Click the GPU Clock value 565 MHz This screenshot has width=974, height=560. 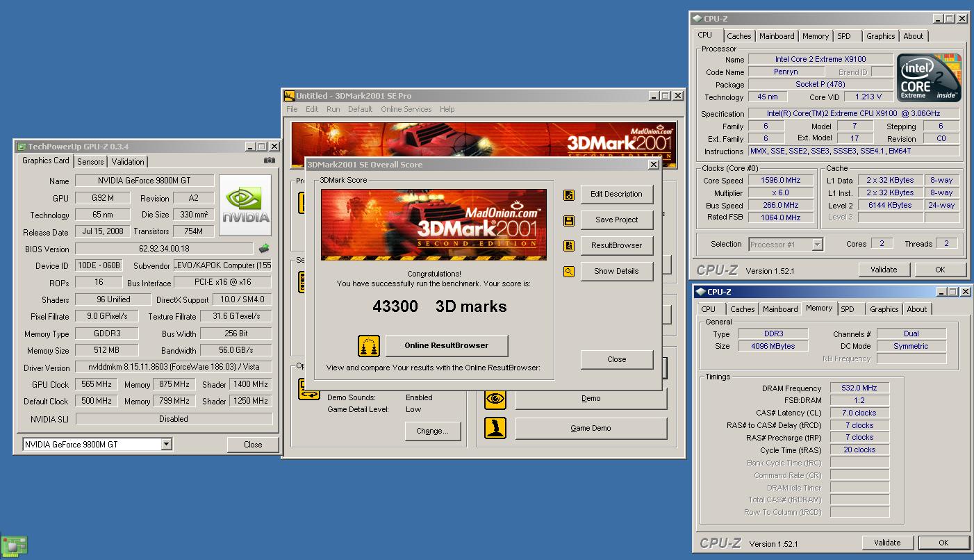96,384
